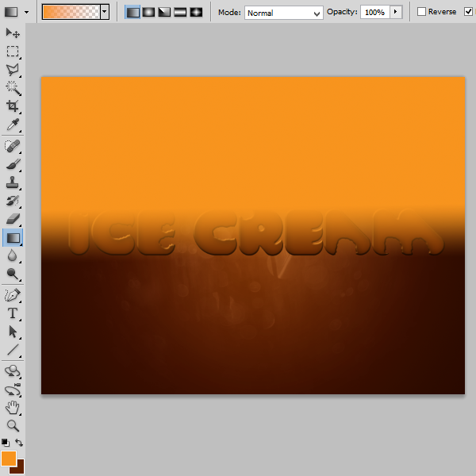Viewport: 476px width, 476px height.
Task: Select the Polygonal Lasso tool
Action: click(13, 70)
